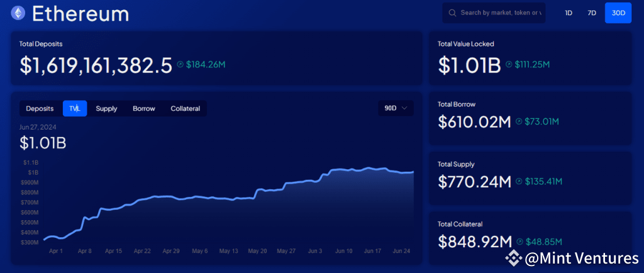Switch chart to TVL tab

click(x=75, y=109)
